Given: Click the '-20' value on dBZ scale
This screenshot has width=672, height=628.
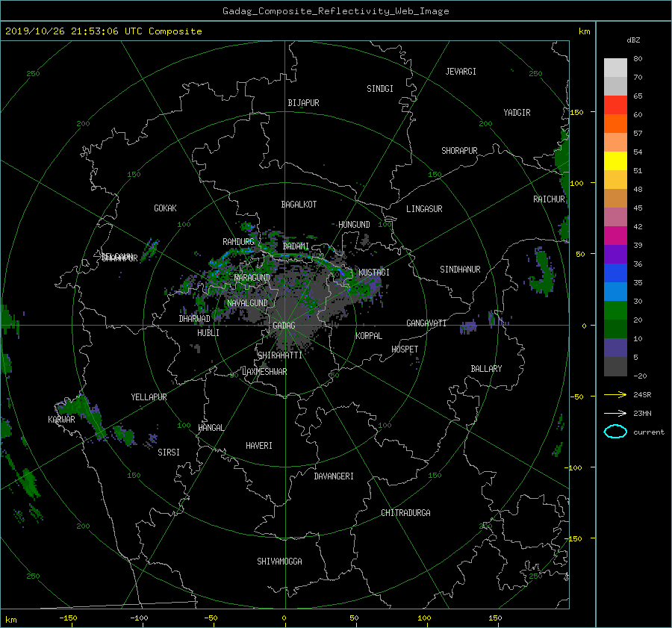Looking at the screenshot, I should (640, 376).
